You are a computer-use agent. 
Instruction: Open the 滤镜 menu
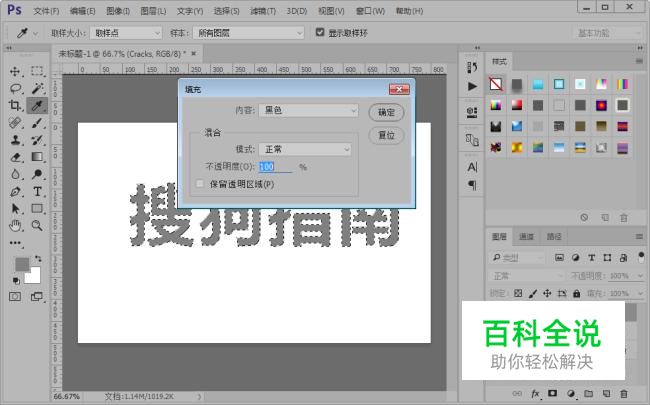coord(263,11)
